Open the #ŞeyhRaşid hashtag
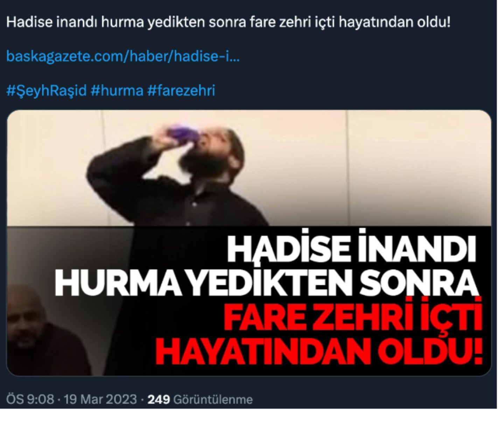This screenshot has height=428, width=504. pos(46,91)
